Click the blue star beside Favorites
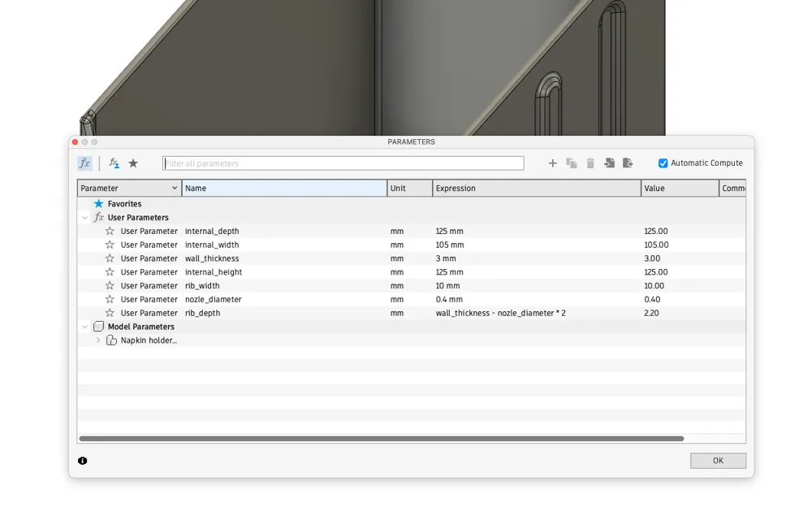Screen dimensions: 812x529 click(98, 204)
